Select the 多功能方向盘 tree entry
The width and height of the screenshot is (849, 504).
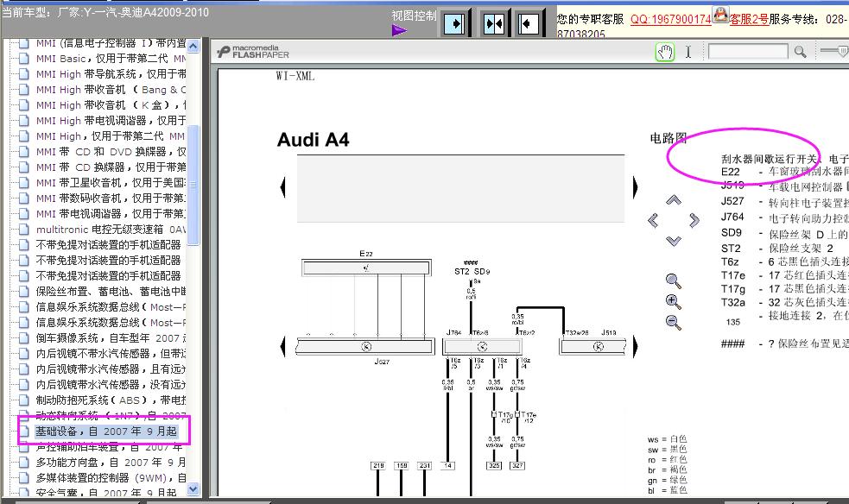coord(111,463)
